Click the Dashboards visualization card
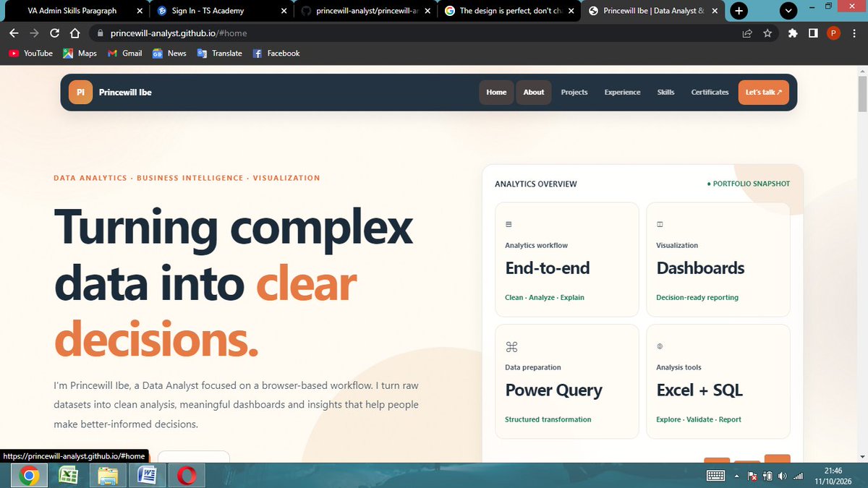This screenshot has height=488, width=868. 718,260
